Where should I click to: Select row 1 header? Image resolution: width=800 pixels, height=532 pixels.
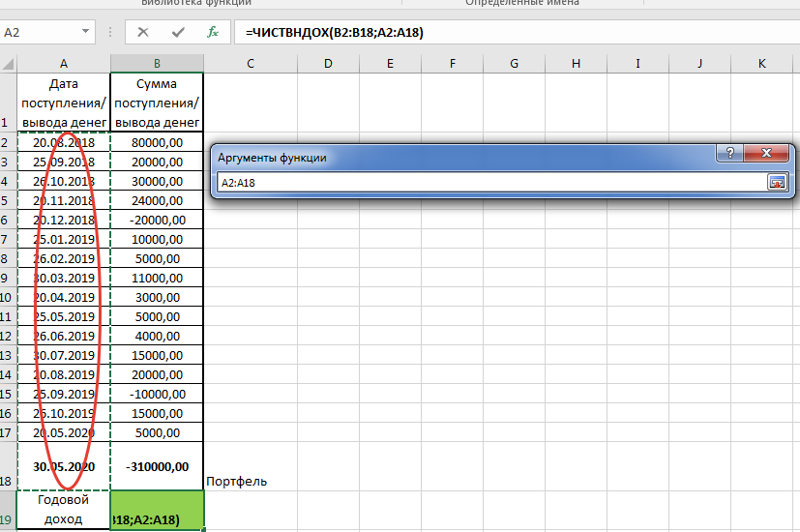click(x=8, y=103)
